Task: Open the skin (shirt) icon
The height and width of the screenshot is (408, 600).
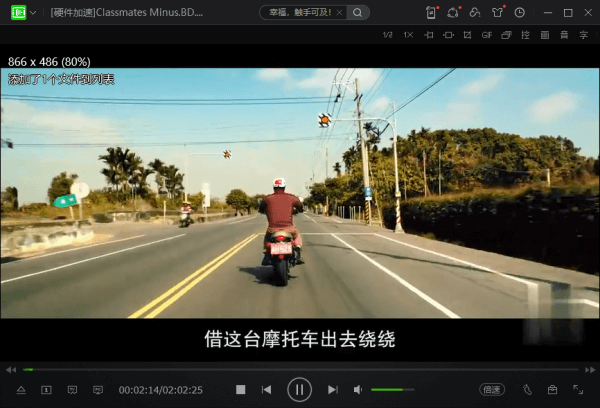Action: click(x=497, y=13)
